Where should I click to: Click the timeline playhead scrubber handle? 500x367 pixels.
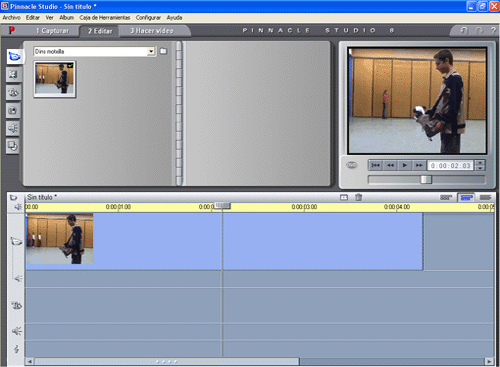[x=222, y=205]
